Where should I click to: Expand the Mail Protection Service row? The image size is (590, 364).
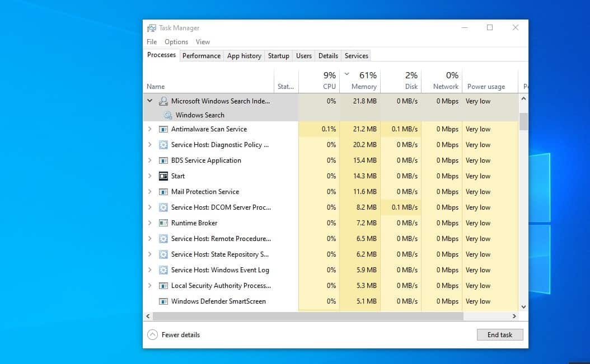150,192
